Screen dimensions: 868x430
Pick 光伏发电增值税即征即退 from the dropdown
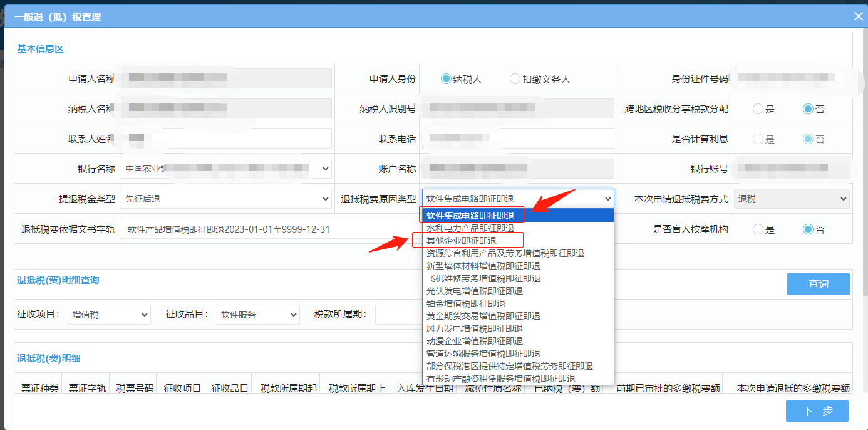pyautogui.click(x=473, y=290)
